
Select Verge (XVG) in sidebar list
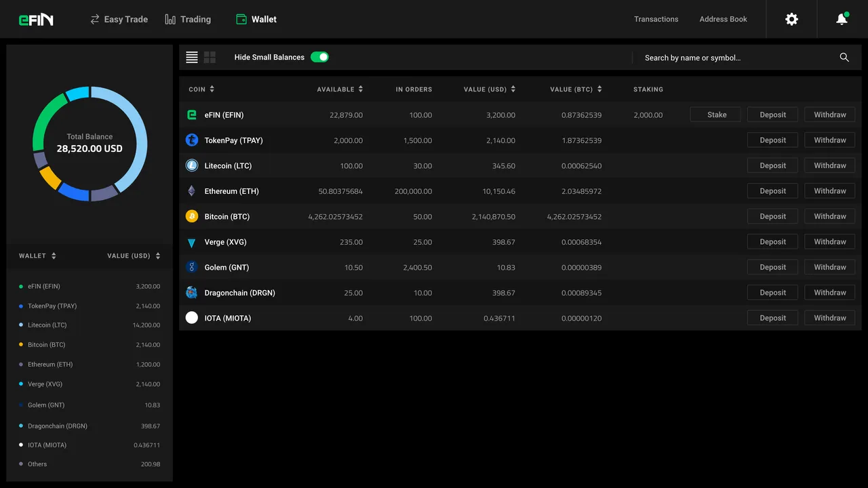(x=90, y=384)
